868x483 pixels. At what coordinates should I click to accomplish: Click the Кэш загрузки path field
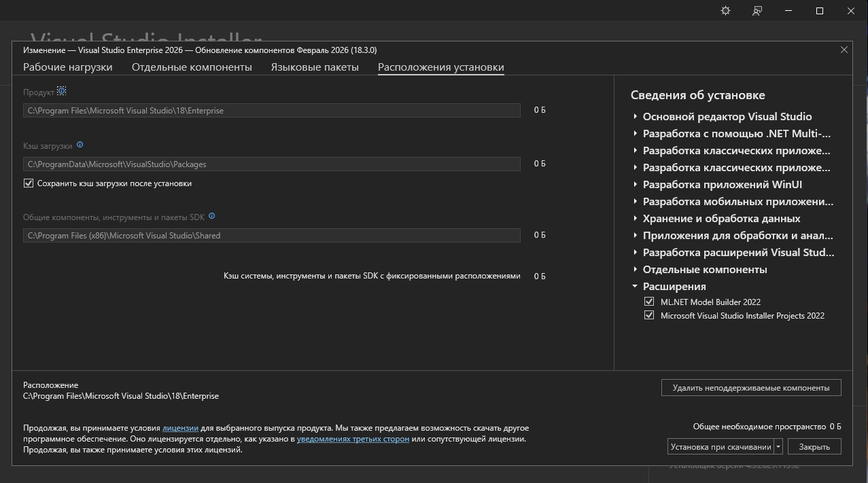pyautogui.click(x=272, y=164)
